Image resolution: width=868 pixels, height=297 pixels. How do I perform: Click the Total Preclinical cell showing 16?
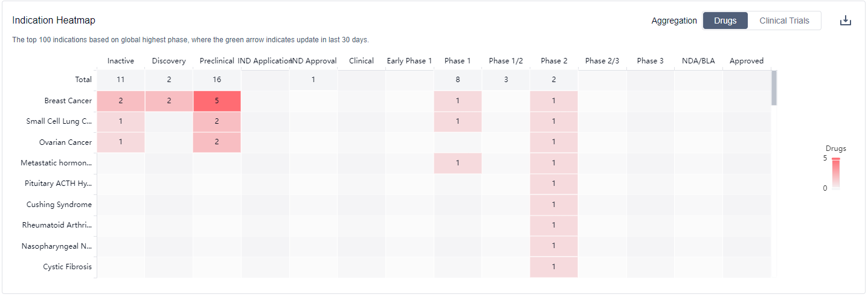217,80
